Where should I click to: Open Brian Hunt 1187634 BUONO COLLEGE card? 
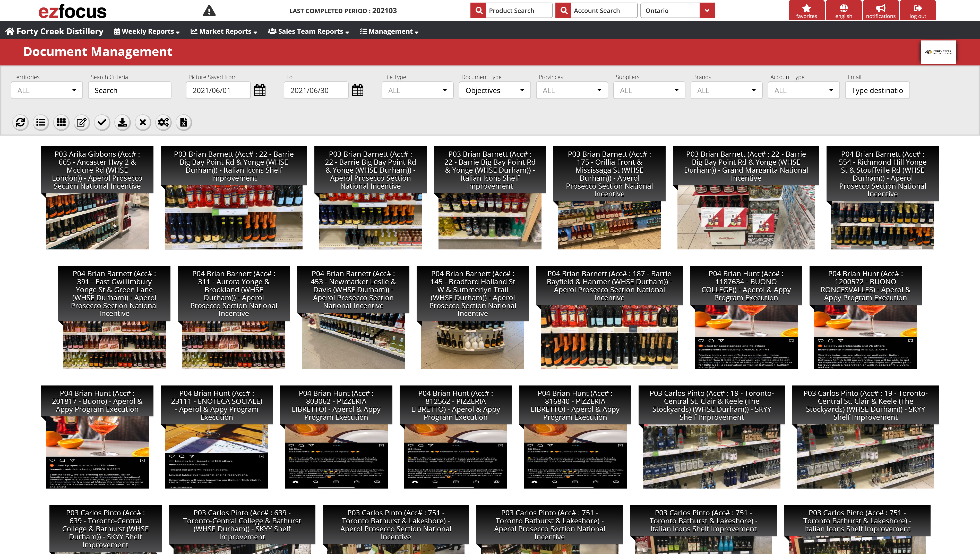tap(746, 317)
